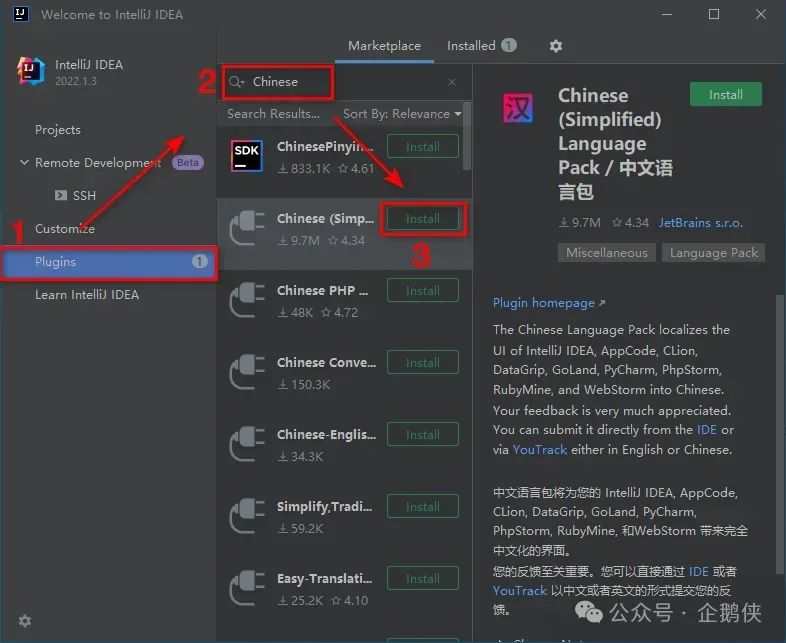
Task: Click the green Install button in details pane
Action: tap(726, 94)
